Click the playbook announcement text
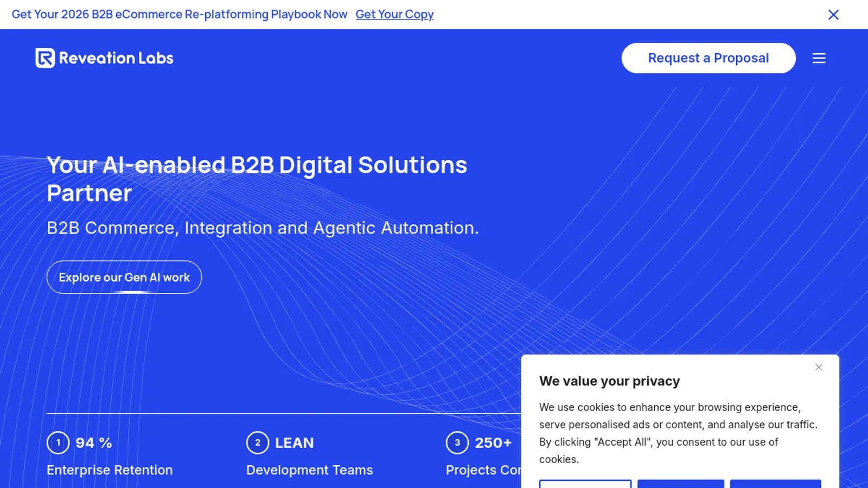Image resolution: width=868 pixels, height=488 pixels. click(180, 15)
